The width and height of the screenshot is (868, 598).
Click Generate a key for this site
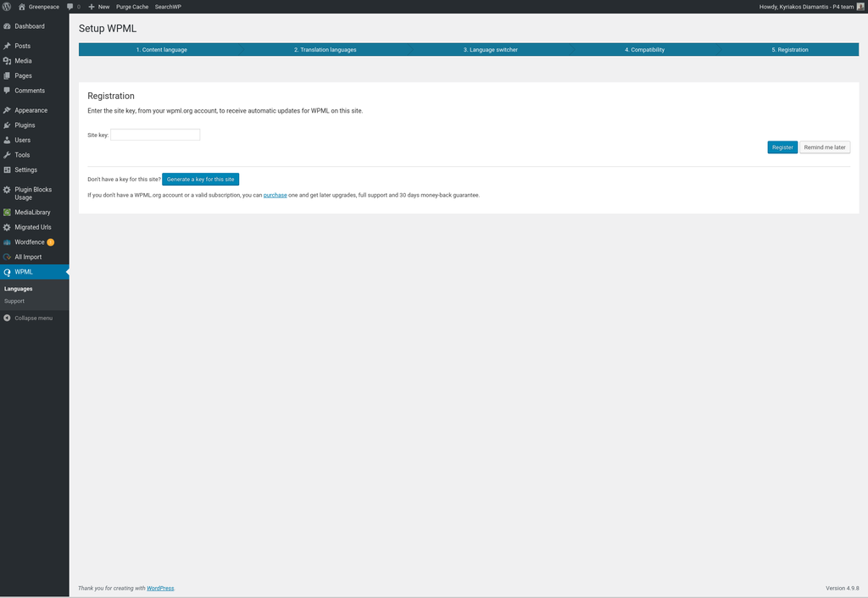tap(200, 180)
